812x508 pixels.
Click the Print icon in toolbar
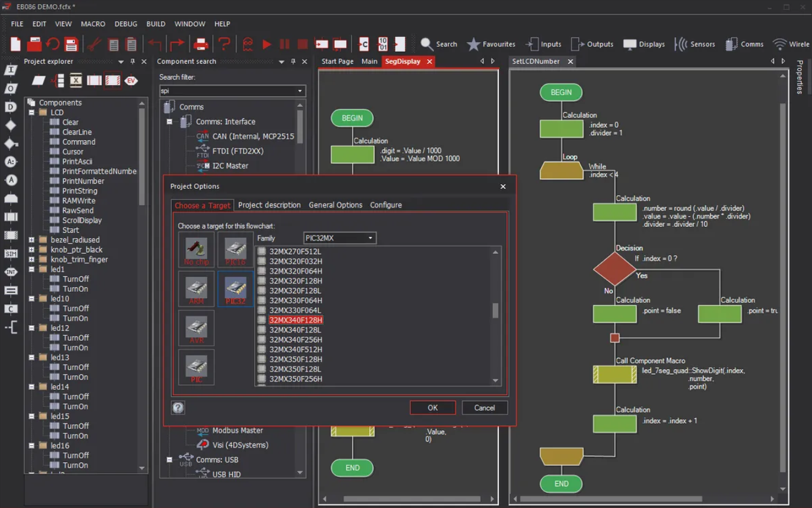[x=201, y=44]
